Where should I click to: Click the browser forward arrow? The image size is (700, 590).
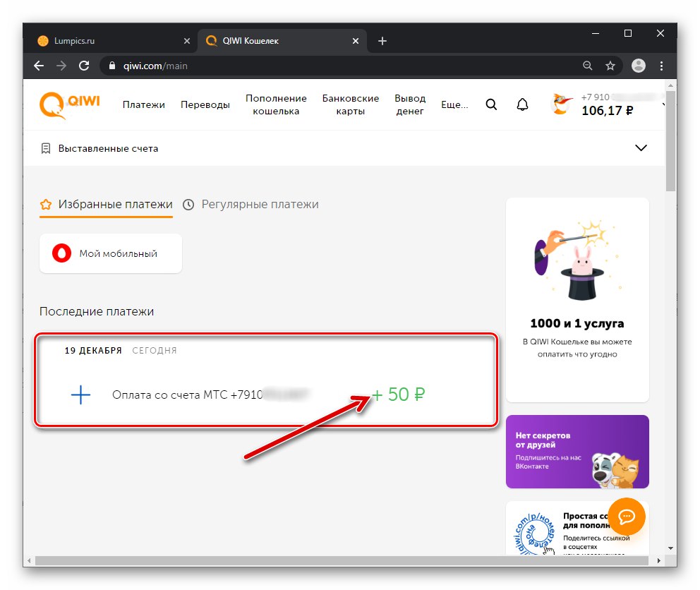[61, 66]
